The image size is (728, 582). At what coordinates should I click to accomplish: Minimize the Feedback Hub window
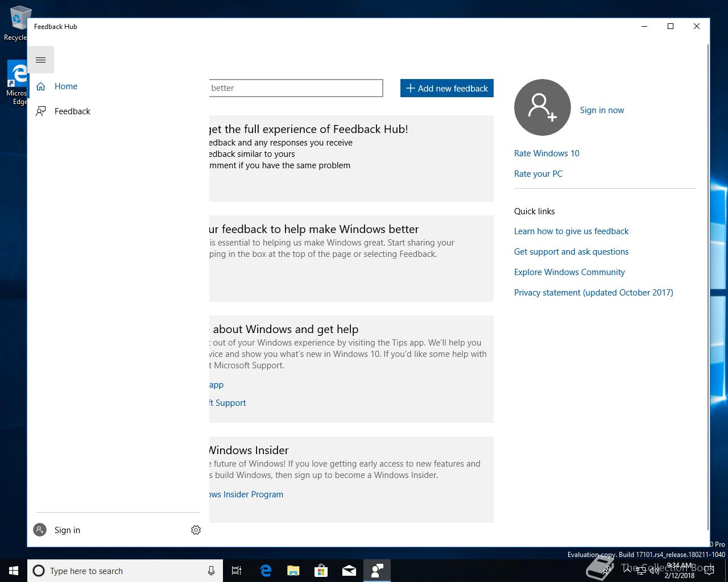644,26
